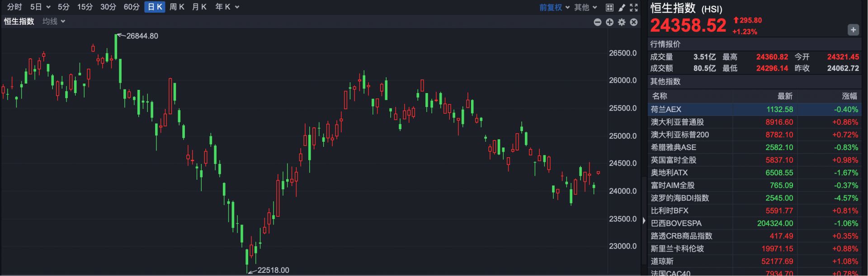Click the 恒生指数 (HSI) title

(686, 8)
